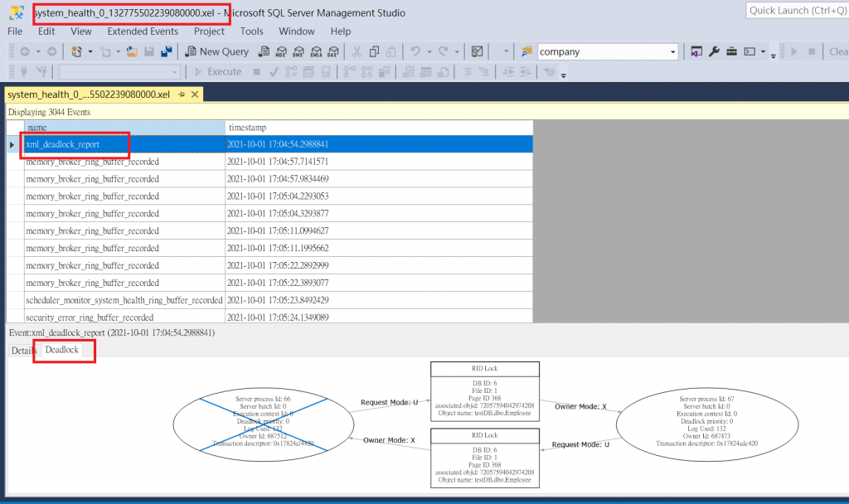Click the Cancel Executing Query stop icon

[257, 71]
